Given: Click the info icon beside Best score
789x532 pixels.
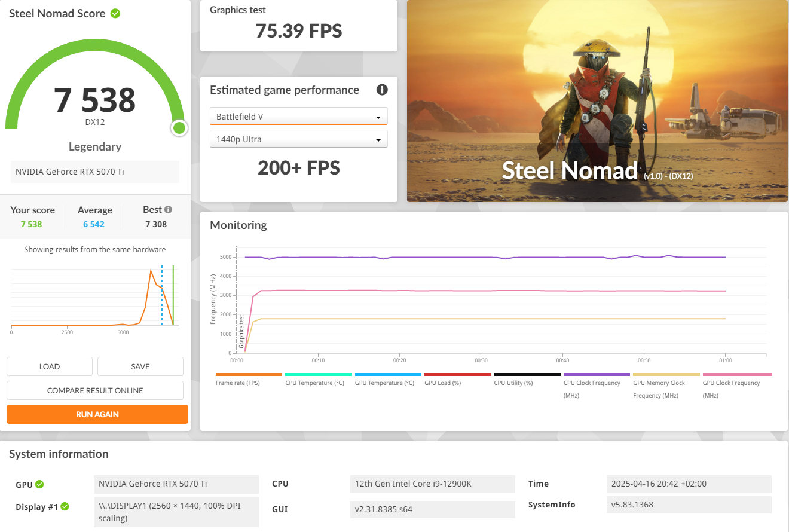Looking at the screenshot, I should (168, 210).
